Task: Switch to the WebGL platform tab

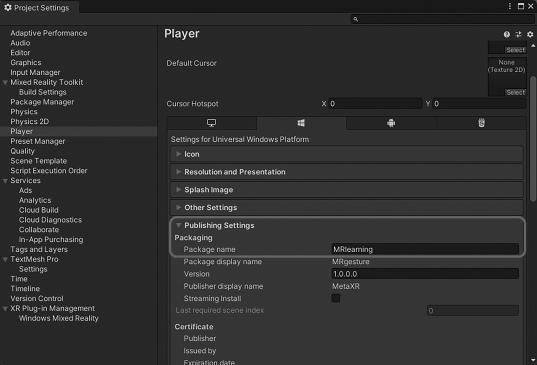Action: [x=482, y=123]
